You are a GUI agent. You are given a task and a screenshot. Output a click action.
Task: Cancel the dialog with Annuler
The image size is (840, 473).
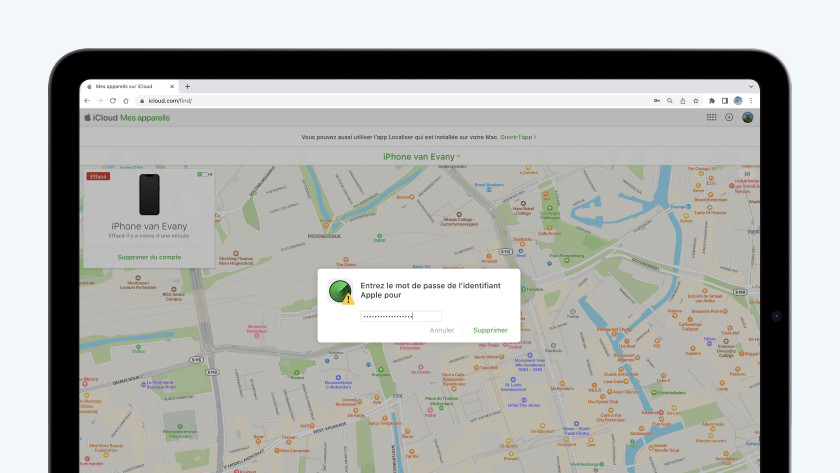pos(441,330)
